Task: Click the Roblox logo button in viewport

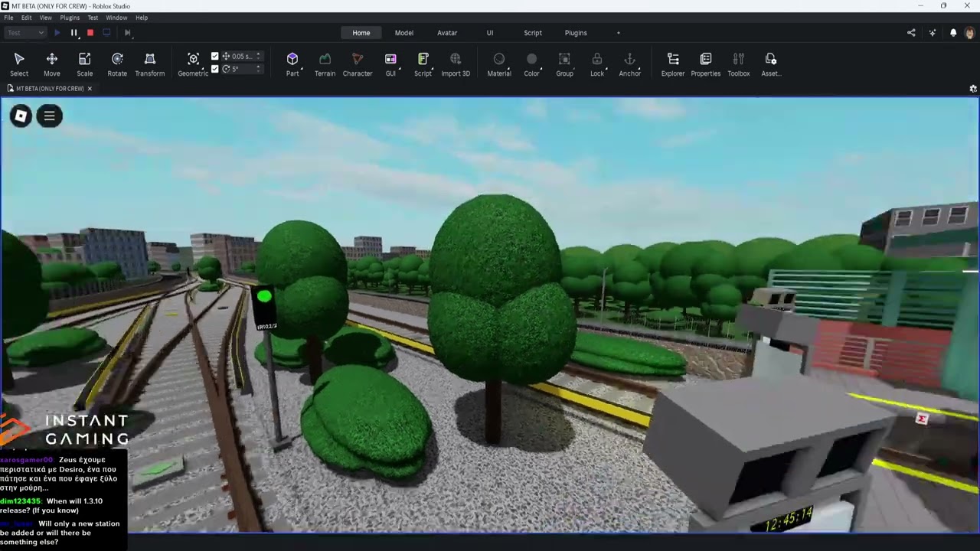Action: (21, 116)
